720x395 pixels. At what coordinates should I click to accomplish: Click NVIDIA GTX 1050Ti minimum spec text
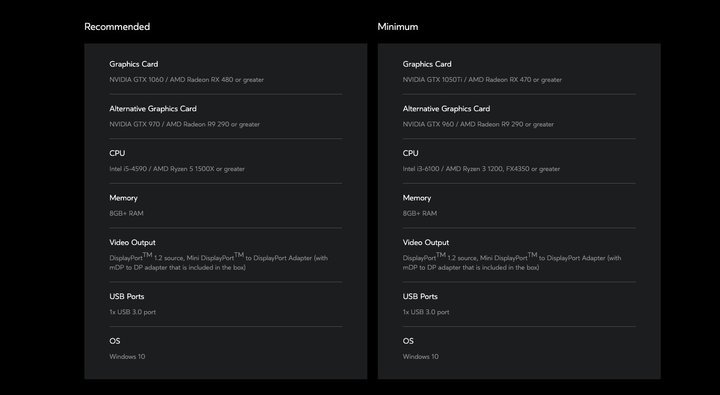coord(482,79)
